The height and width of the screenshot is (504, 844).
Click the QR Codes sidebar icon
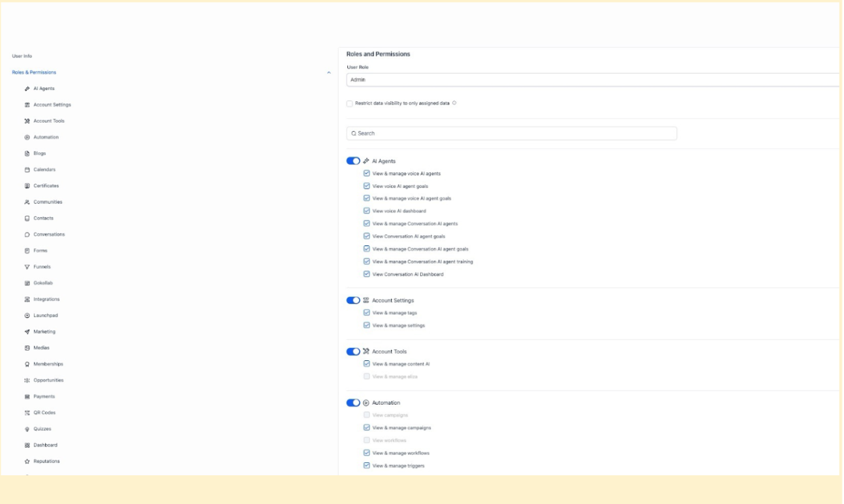click(27, 413)
